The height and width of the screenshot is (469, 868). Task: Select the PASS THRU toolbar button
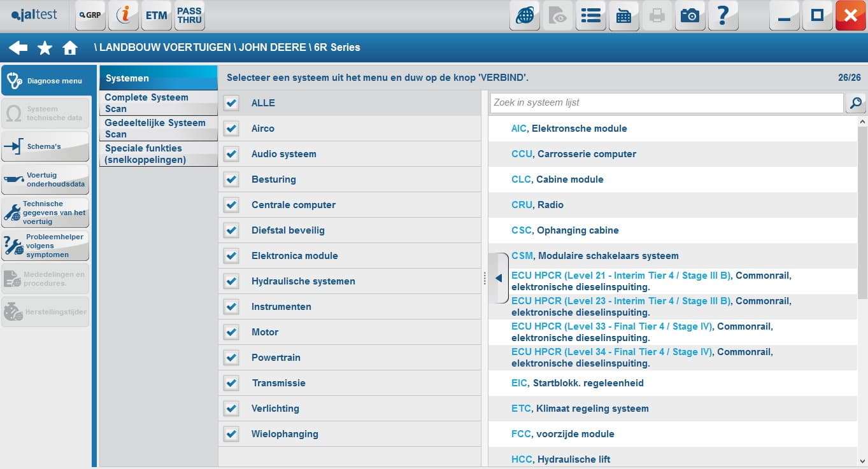pyautogui.click(x=189, y=15)
